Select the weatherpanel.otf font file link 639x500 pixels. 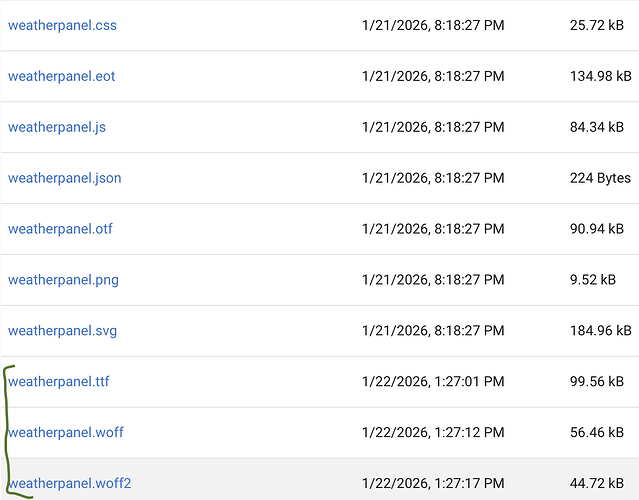point(60,229)
